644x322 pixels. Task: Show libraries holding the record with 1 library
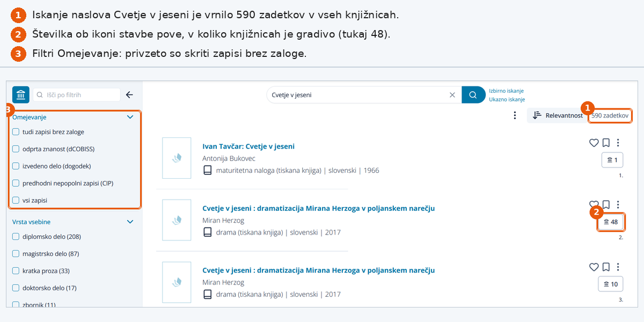tap(612, 160)
